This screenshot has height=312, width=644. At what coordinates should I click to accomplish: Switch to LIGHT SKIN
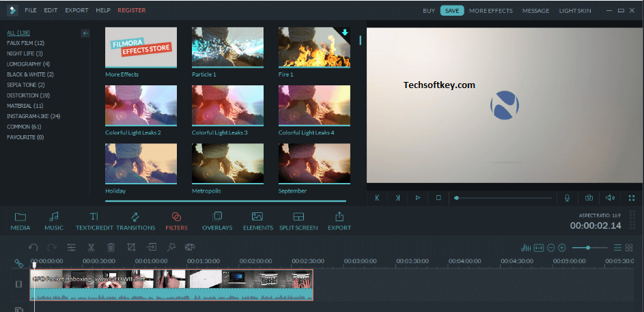coord(575,11)
